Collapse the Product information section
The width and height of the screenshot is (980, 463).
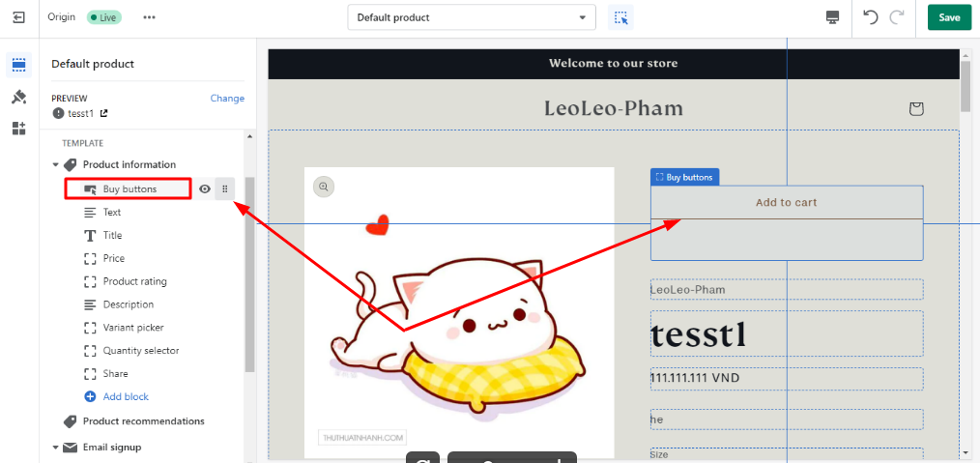pos(55,165)
